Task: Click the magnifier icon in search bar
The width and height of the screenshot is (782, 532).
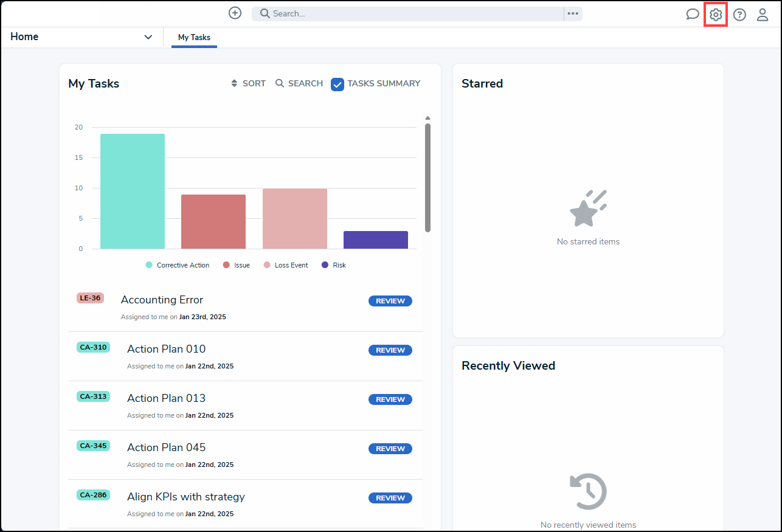Action: point(265,13)
